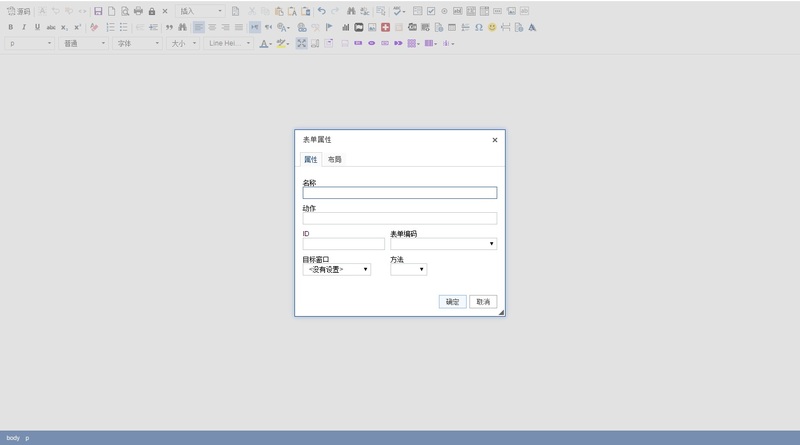
Task: Select the 属性 tab
Action: tap(310, 160)
